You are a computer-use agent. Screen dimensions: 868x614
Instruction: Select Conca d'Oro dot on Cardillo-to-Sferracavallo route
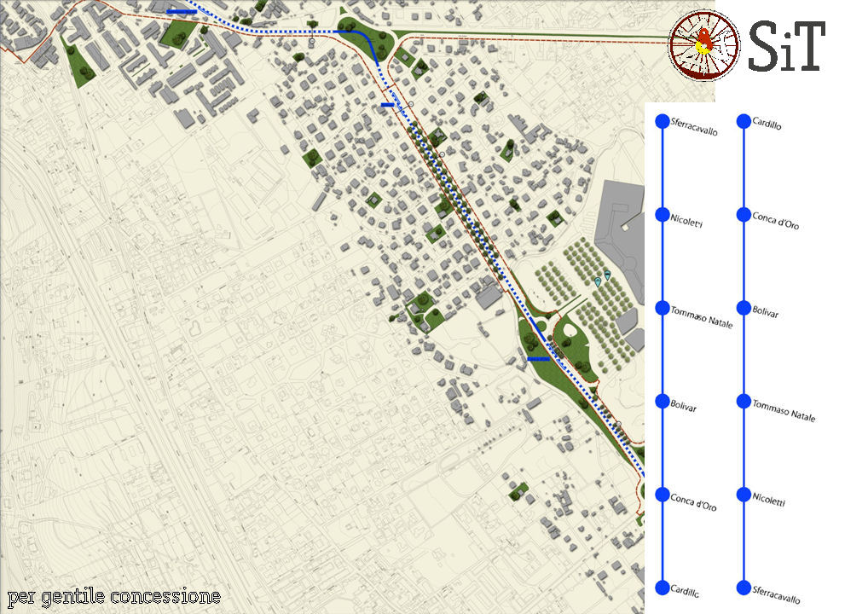point(744,215)
